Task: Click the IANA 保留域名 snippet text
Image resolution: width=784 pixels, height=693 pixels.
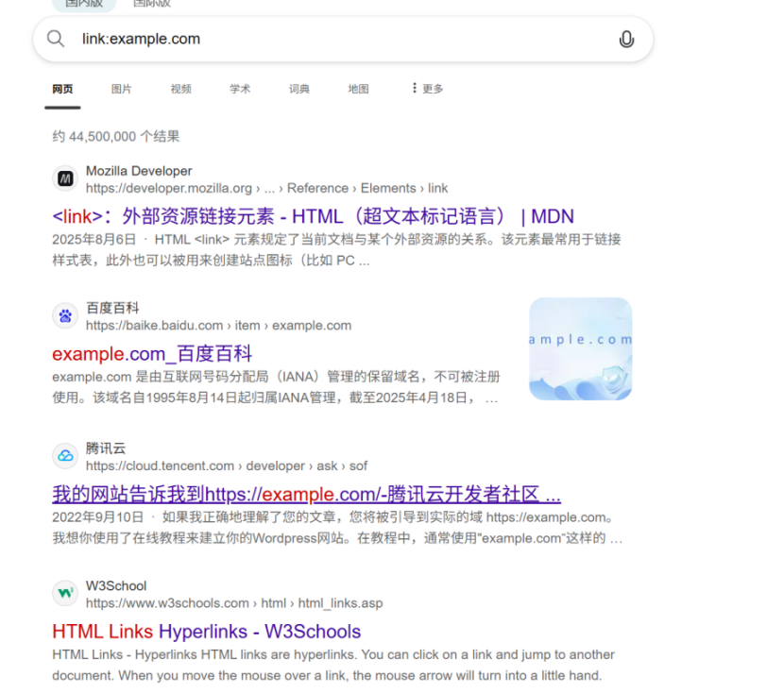Action: click(276, 387)
